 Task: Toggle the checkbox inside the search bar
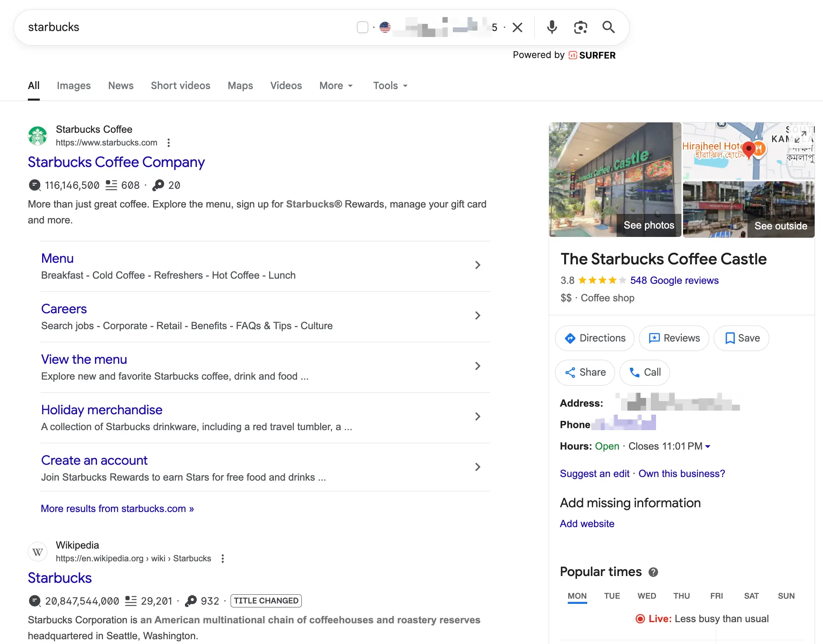click(363, 27)
